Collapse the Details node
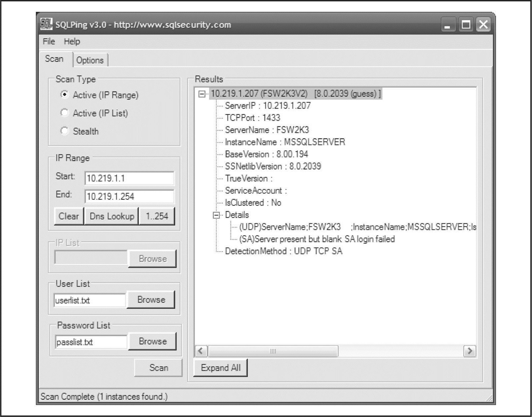Screen dimensions: 532x417 216,215
